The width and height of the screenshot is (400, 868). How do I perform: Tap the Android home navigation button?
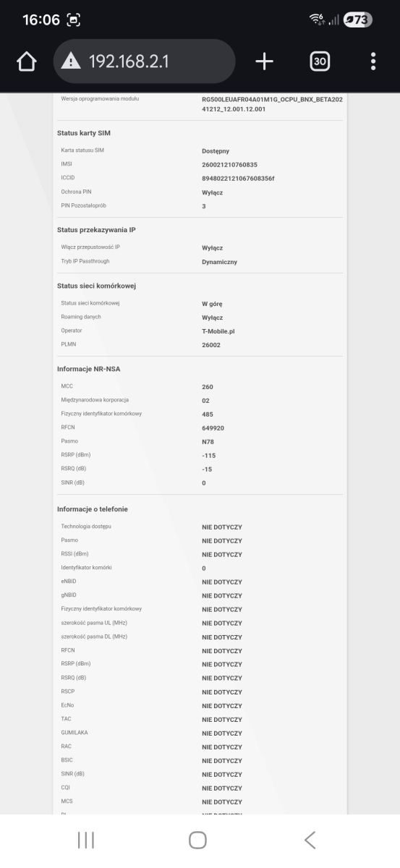point(197,840)
